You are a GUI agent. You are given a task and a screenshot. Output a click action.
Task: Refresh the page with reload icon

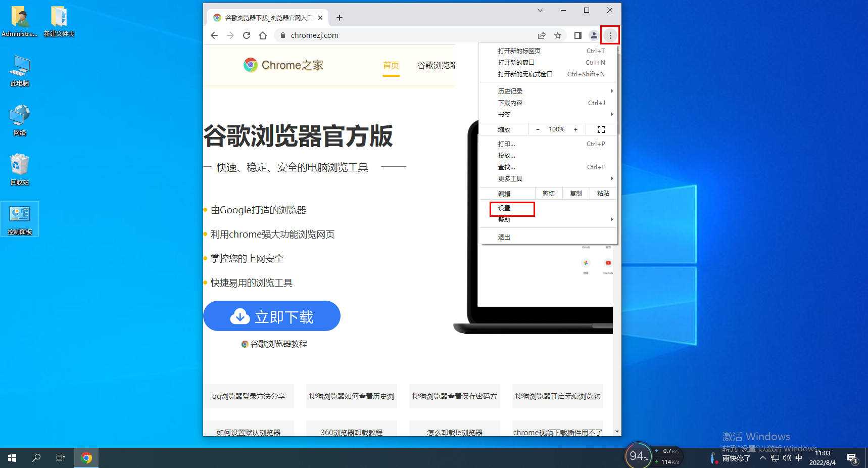247,35
